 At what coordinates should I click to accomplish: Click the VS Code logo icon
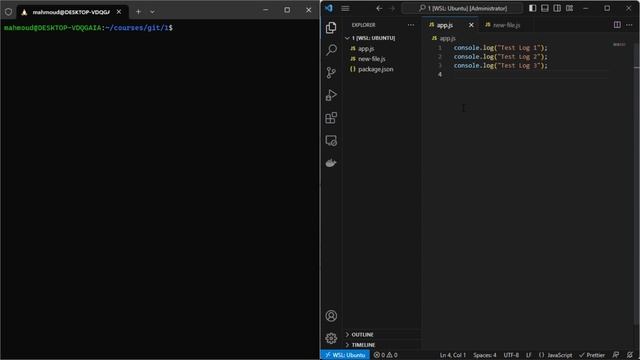point(329,8)
